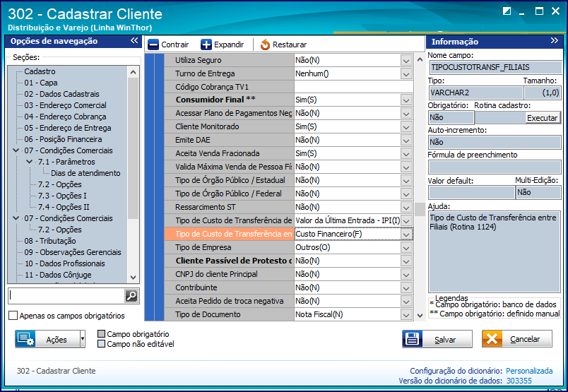The height and width of the screenshot is (392, 568).
Task: Open the Tipo de Documento dropdown
Action: click(406, 314)
